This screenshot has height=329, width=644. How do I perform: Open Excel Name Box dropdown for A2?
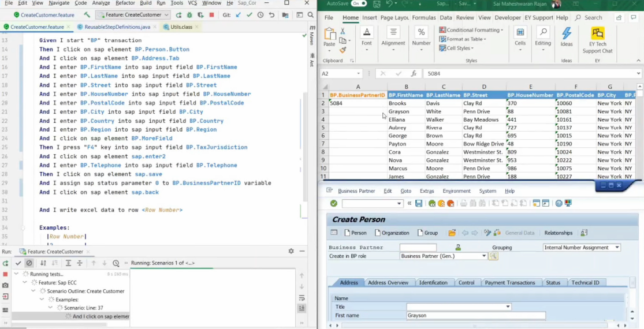pos(358,73)
